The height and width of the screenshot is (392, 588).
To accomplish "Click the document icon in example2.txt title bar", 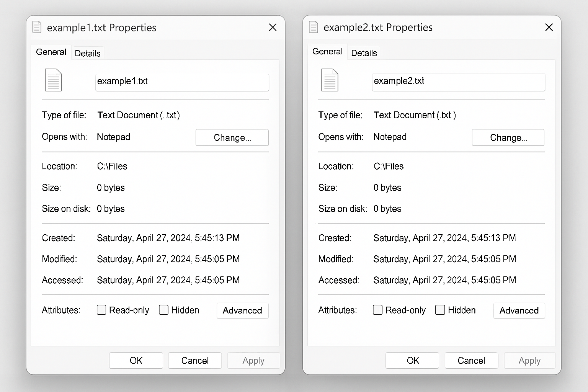I will click(313, 27).
